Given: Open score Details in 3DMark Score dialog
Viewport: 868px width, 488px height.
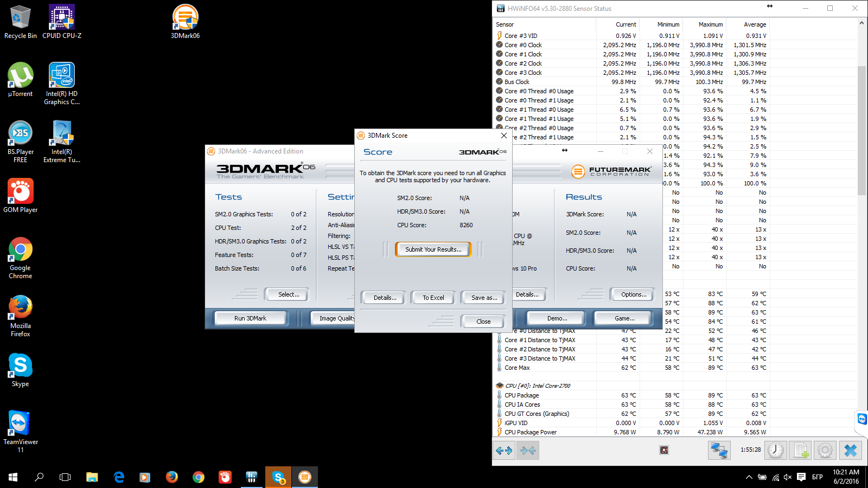Looking at the screenshot, I should 385,298.
